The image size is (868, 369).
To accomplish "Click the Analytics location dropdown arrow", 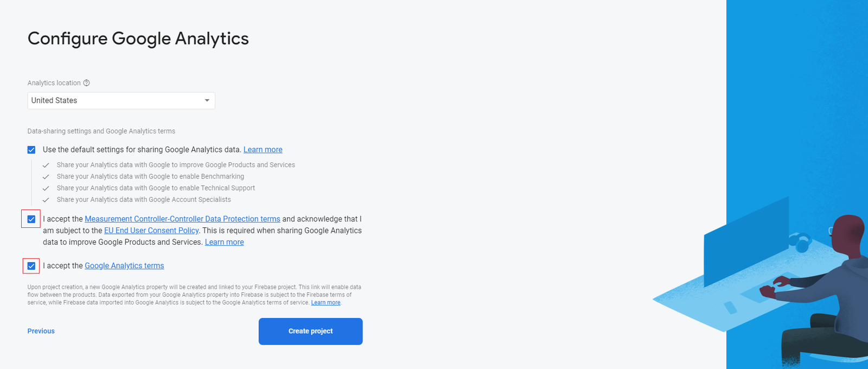I will 207,100.
